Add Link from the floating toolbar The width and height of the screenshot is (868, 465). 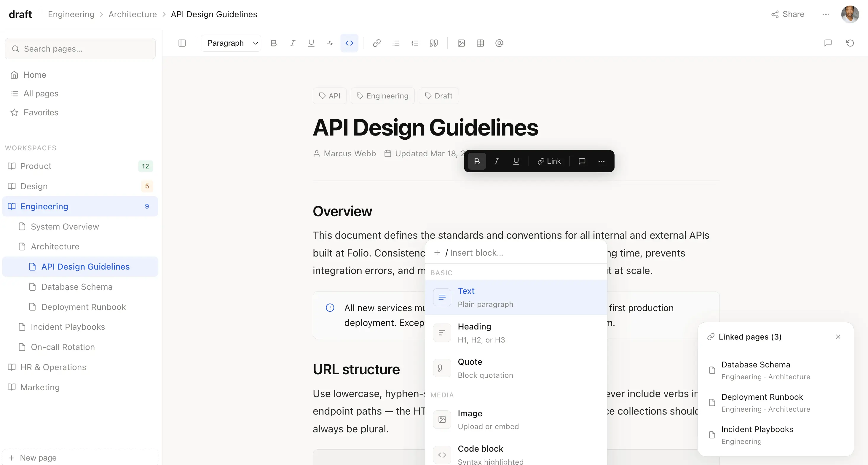tap(549, 161)
